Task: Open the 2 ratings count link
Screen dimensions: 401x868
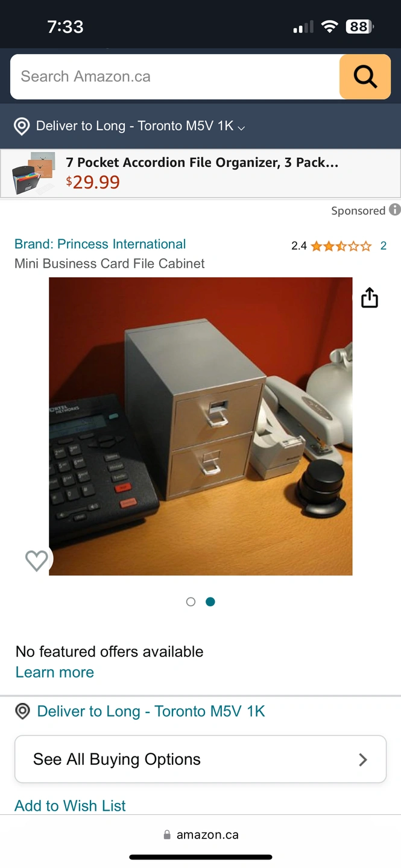Action: [x=384, y=246]
